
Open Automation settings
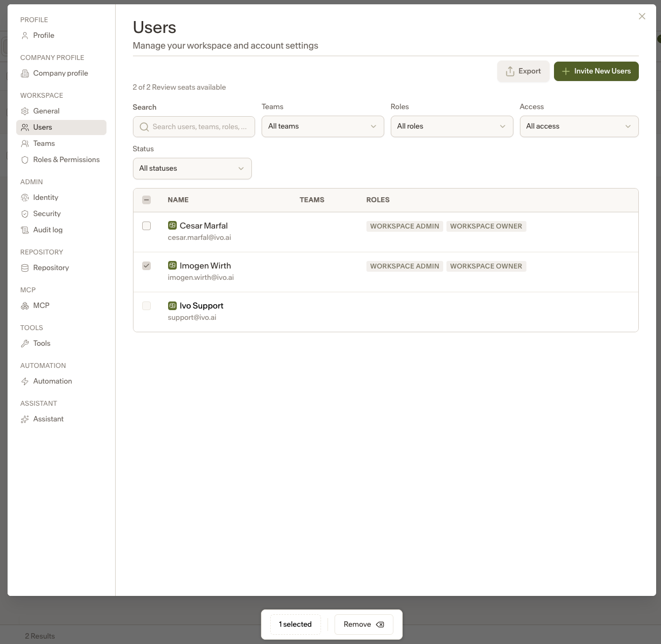(62, 381)
